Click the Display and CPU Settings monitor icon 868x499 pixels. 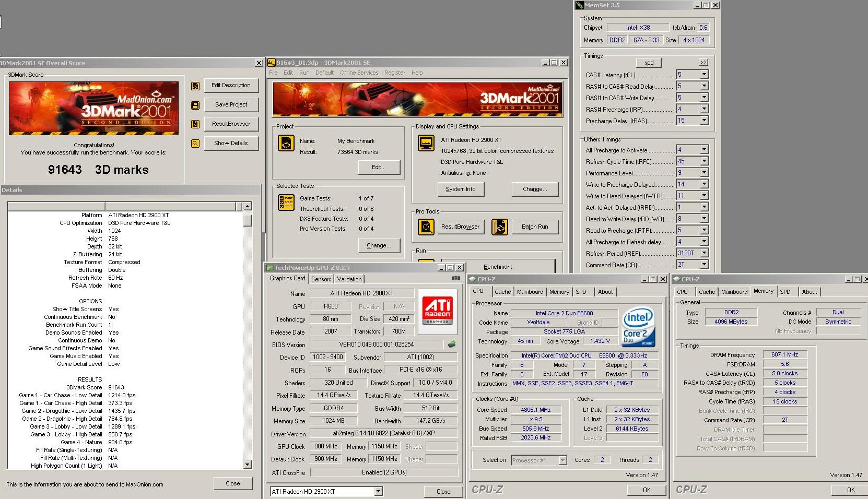(x=426, y=143)
